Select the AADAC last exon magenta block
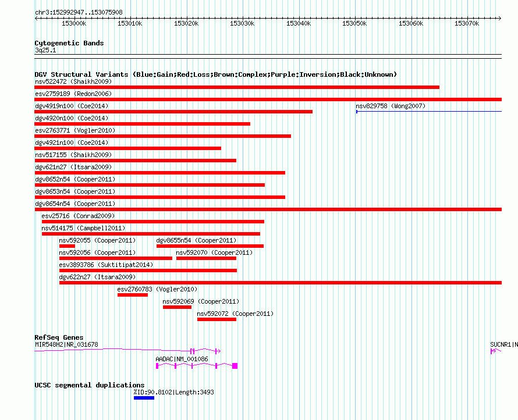518x420 pixels. 235,366
